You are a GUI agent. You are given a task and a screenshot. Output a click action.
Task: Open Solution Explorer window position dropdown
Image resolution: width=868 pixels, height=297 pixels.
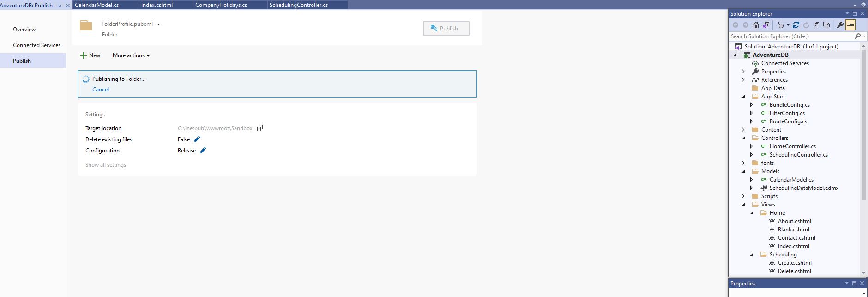tap(847, 13)
